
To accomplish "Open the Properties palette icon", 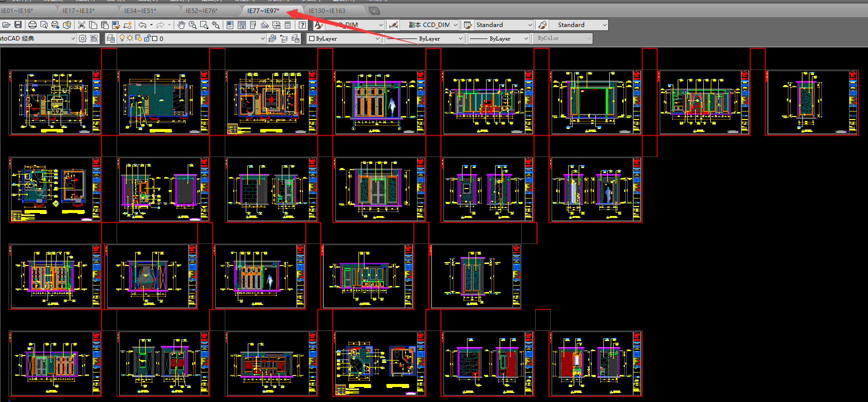I will (x=230, y=25).
